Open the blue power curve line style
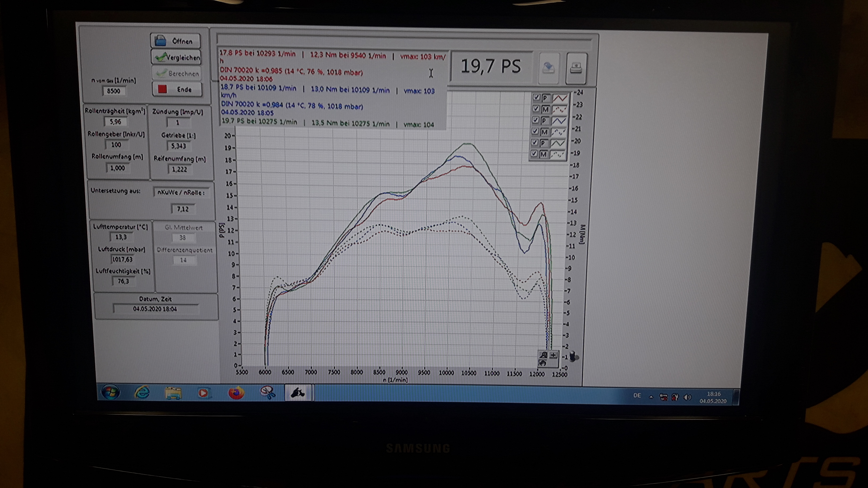This screenshot has height=488, width=868. (x=559, y=121)
